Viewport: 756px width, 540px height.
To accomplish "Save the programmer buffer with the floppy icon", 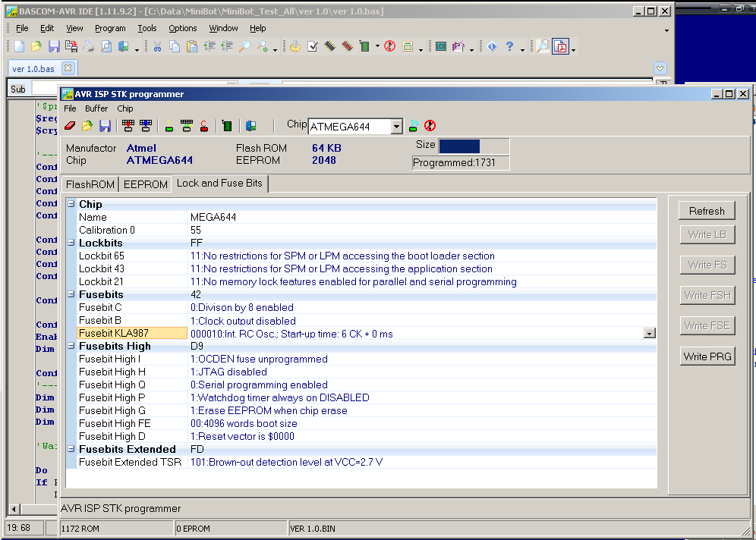I will coord(105,126).
